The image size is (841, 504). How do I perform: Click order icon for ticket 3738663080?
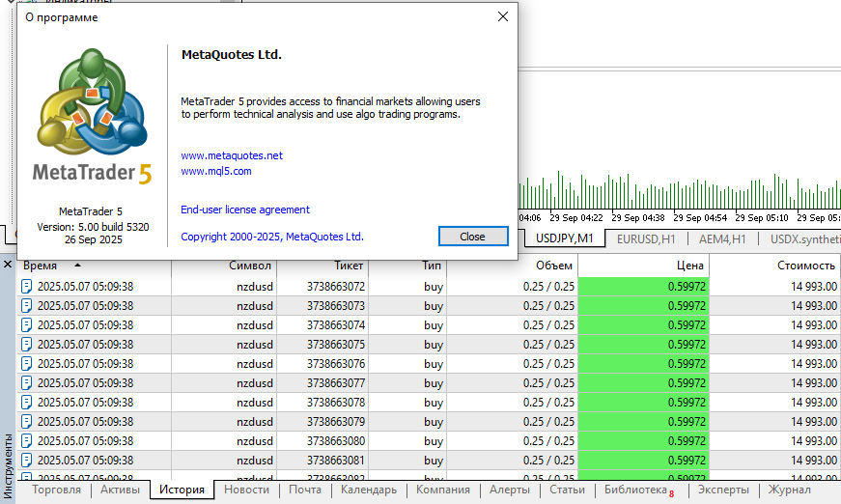pos(26,440)
